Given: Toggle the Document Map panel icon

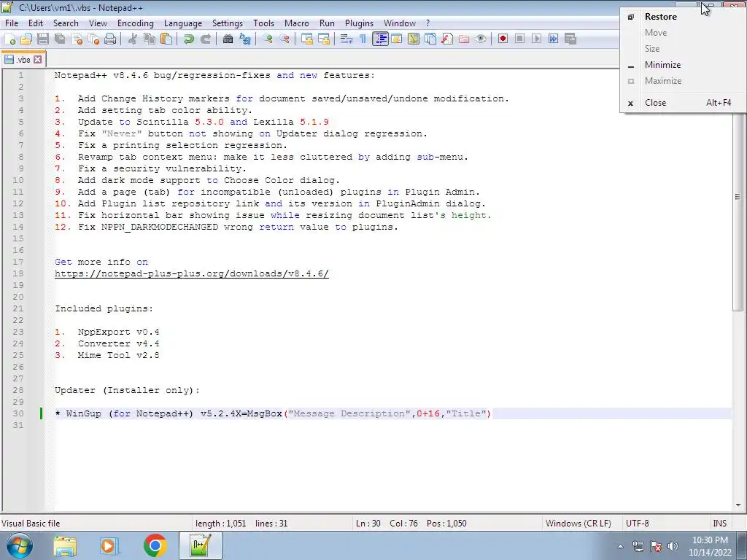Looking at the screenshot, I should click(x=414, y=39).
